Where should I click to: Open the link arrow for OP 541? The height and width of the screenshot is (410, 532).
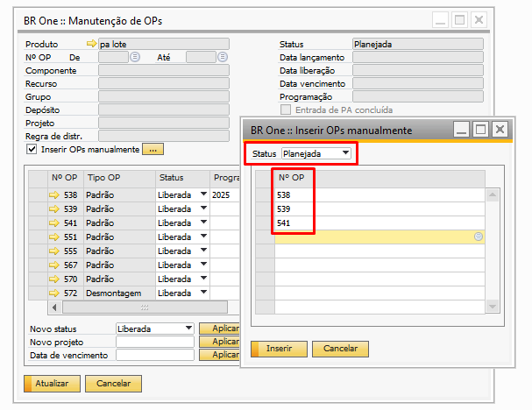click(55, 223)
